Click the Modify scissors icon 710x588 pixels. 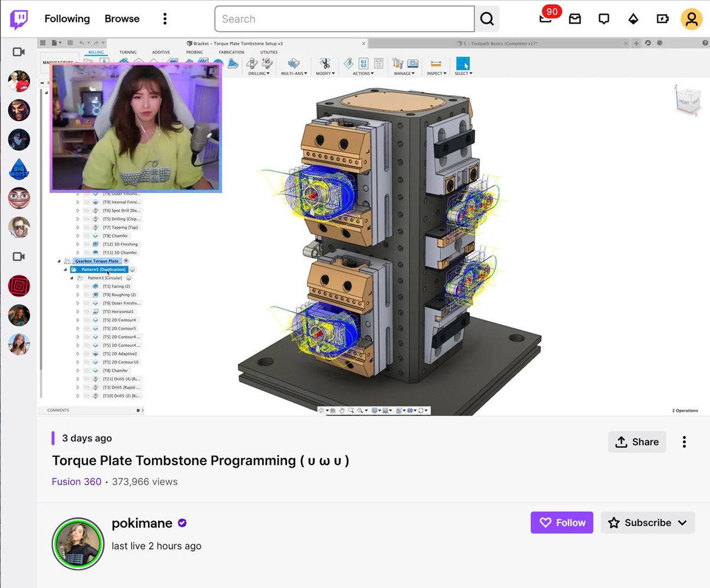pyautogui.click(x=325, y=64)
